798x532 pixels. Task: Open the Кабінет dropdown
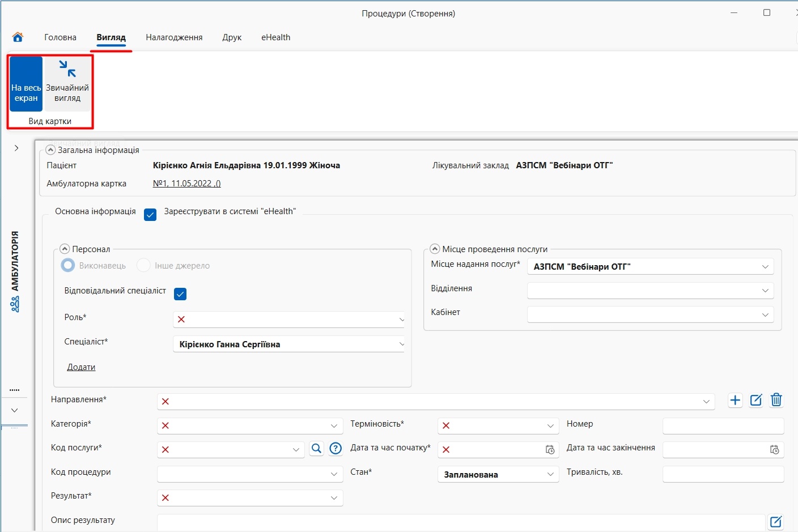[765, 315]
